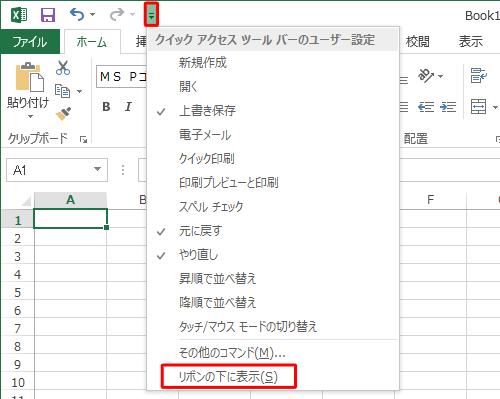
Task: Select row 1 header
Action: click(17, 220)
